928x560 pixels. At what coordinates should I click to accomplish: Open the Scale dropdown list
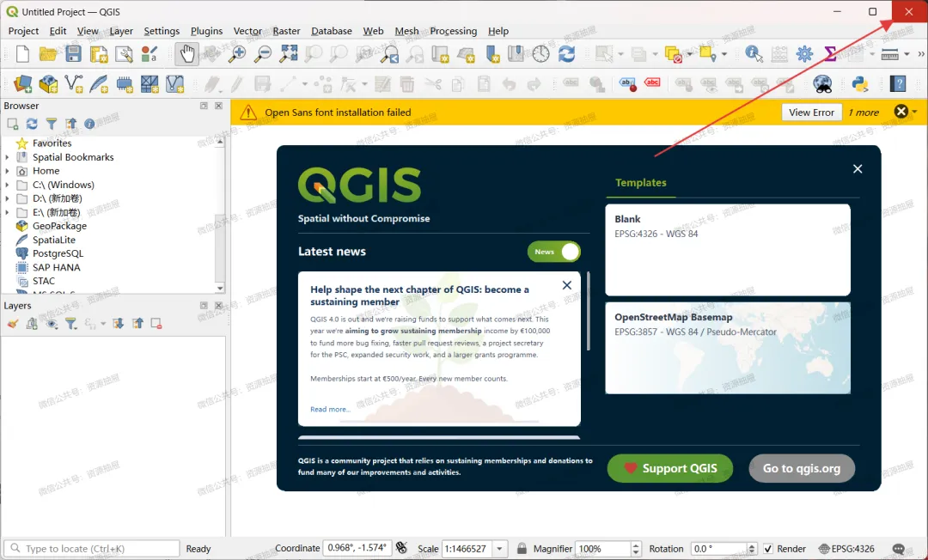[499, 549]
